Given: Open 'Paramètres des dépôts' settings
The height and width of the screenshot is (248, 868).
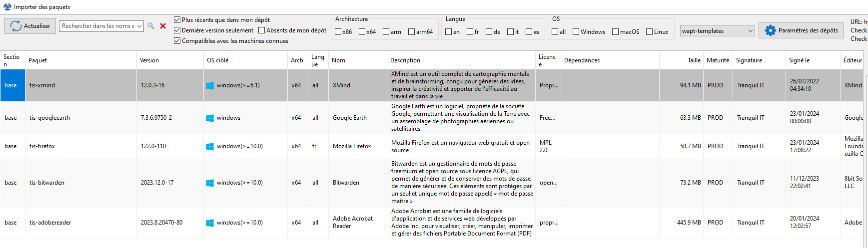Looking at the screenshot, I should click(802, 30).
